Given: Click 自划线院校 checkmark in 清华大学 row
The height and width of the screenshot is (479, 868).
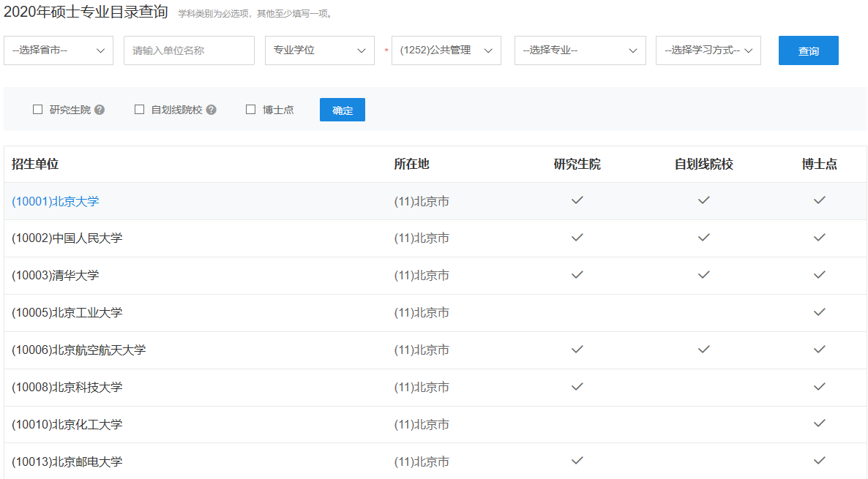Looking at the screenshot, I should [703, 274].
